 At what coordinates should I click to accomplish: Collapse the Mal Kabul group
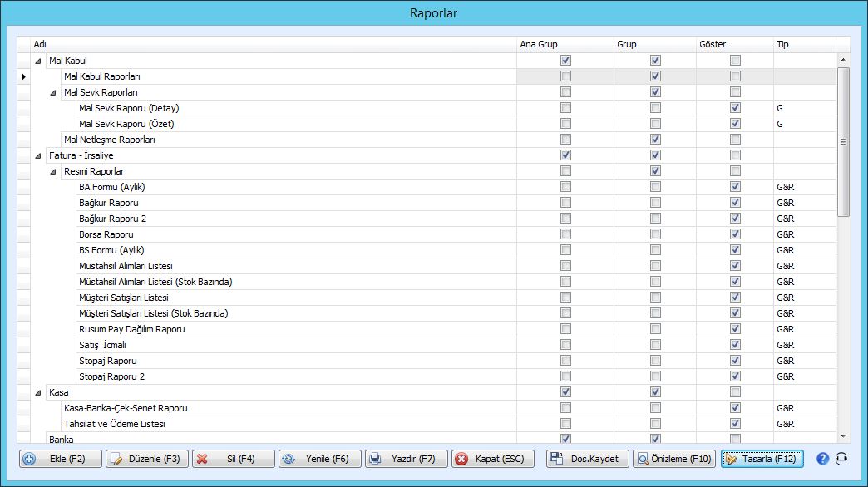(38, 61)
